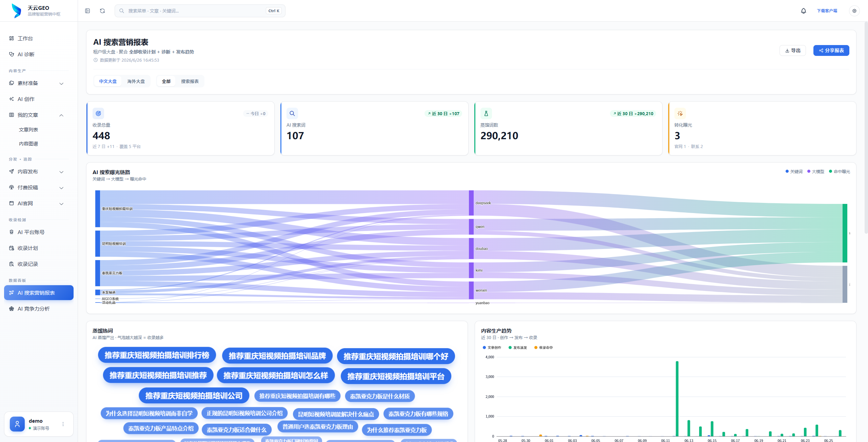
Task: Toggle 大模型 legend in exposure chart
Action: pyautogui.click(x=815, y=171)
